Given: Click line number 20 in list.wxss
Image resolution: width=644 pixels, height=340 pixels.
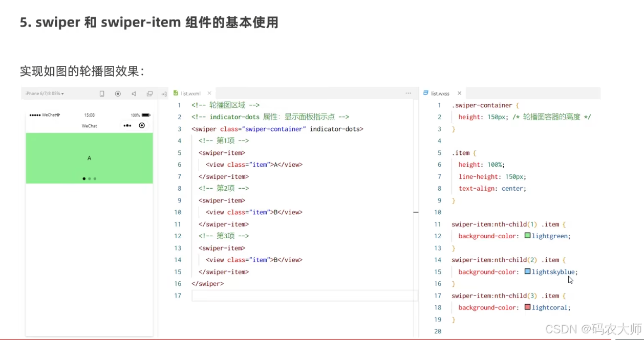Looking at the screenshot, I should click(x=437, y=331).
